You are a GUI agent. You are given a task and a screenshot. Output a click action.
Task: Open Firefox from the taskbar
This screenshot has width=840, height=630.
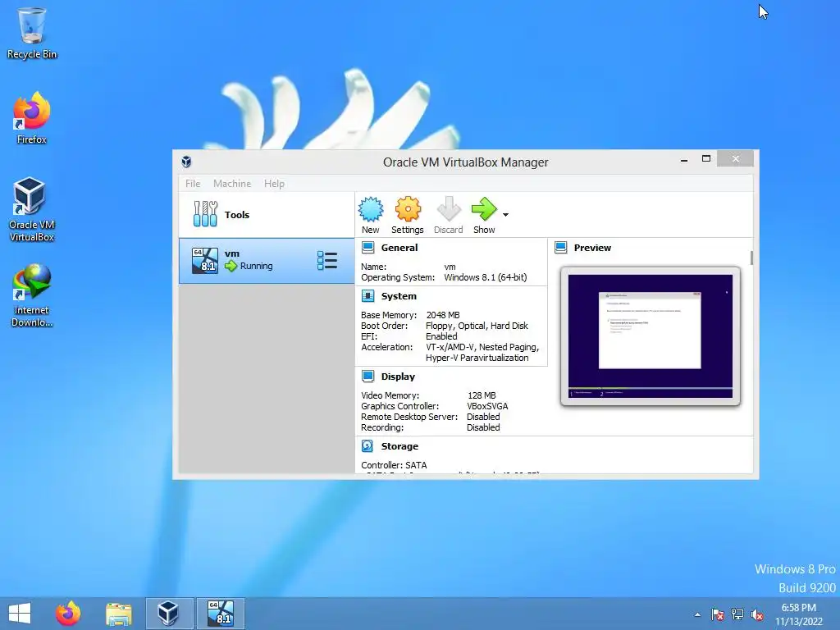pyautogui.click(x=68, y=614)
